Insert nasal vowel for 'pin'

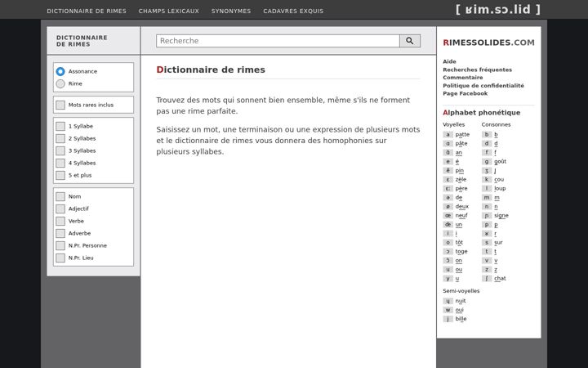pyautogui.click(x=448, y=170)
